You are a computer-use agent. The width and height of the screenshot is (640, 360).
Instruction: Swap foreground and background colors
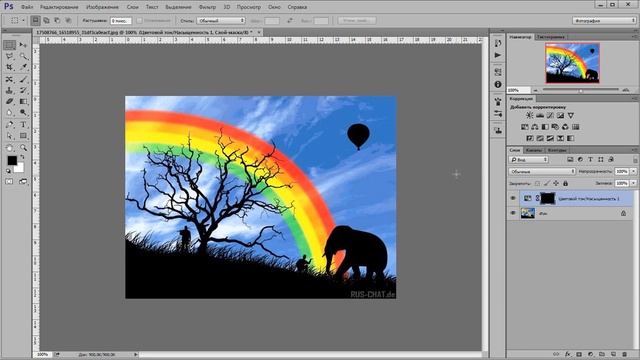tap(22, 157)
